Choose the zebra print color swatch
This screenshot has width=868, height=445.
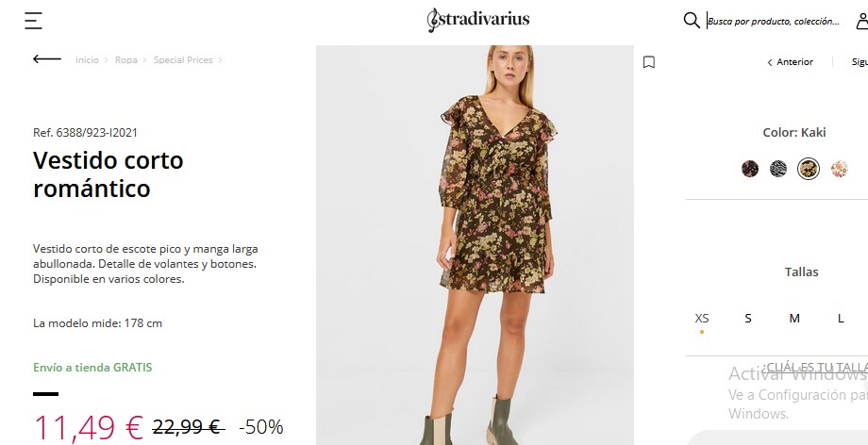(x=778, y=169)
